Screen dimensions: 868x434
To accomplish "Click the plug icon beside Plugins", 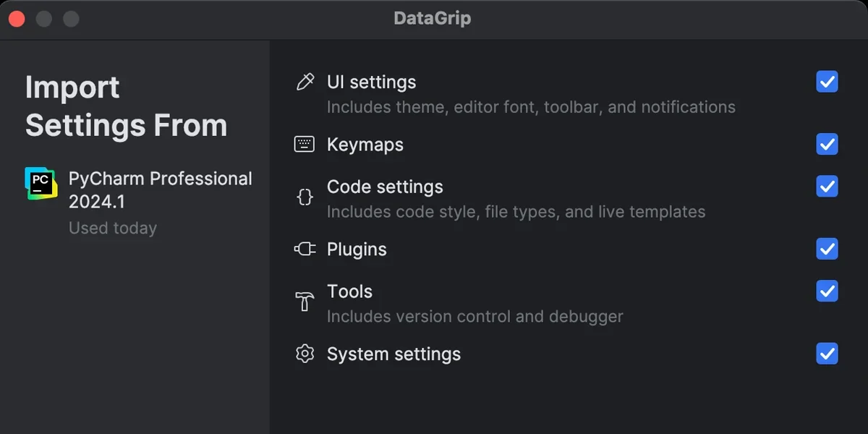I will (x=305, y=249).
